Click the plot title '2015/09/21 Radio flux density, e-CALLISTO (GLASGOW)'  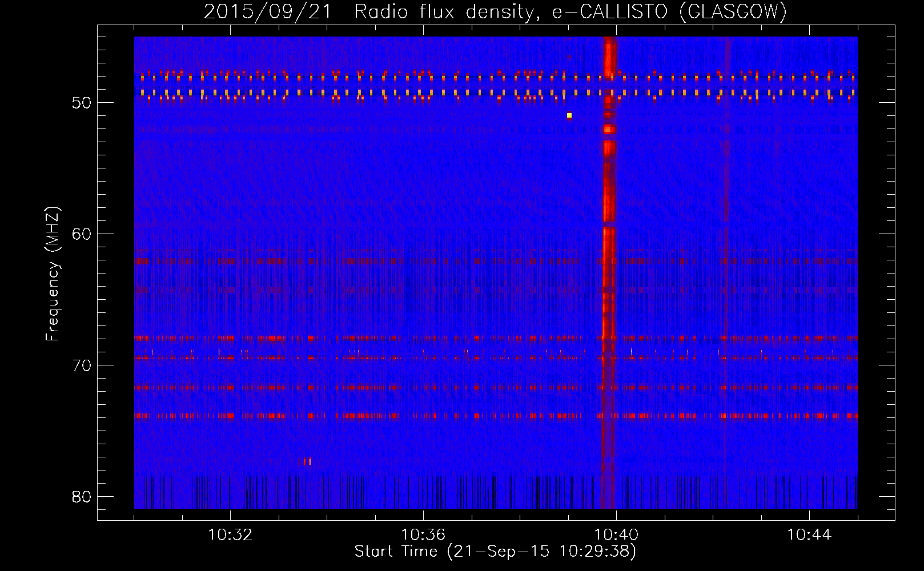495,12
